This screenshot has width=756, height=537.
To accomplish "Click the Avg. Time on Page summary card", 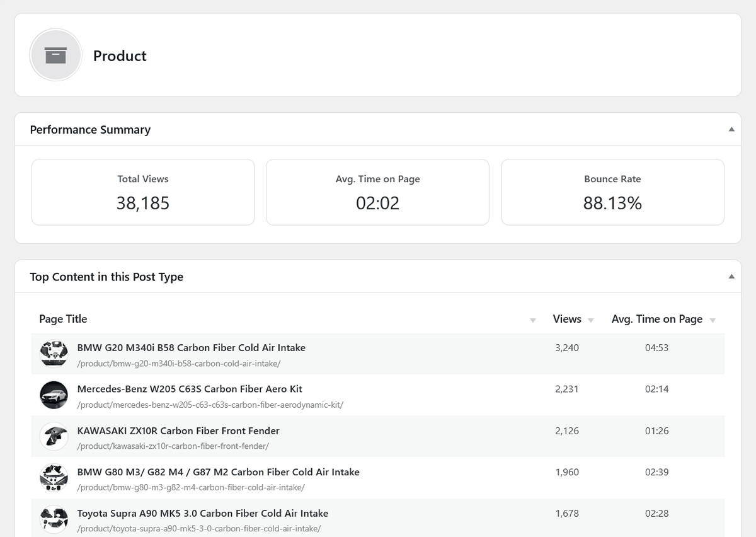I will [377, 192].
